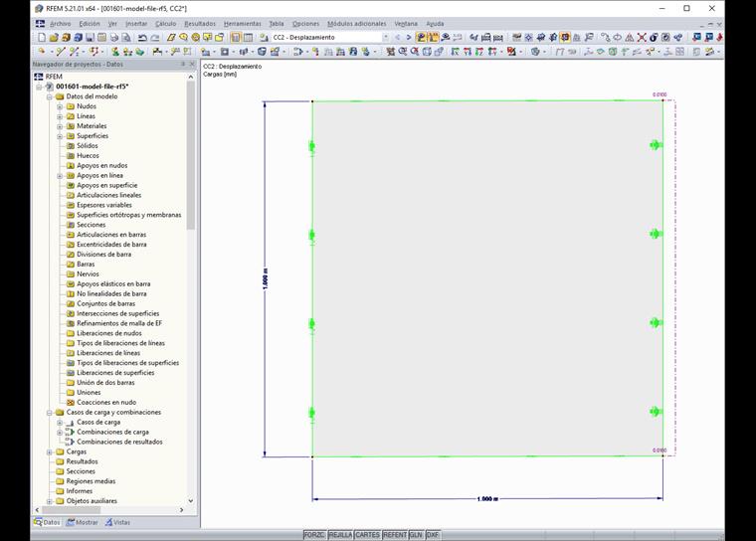Click navigator vertical scrollbar down arrow
This screenshot has height=541, width=756.
tap(191, 501)
